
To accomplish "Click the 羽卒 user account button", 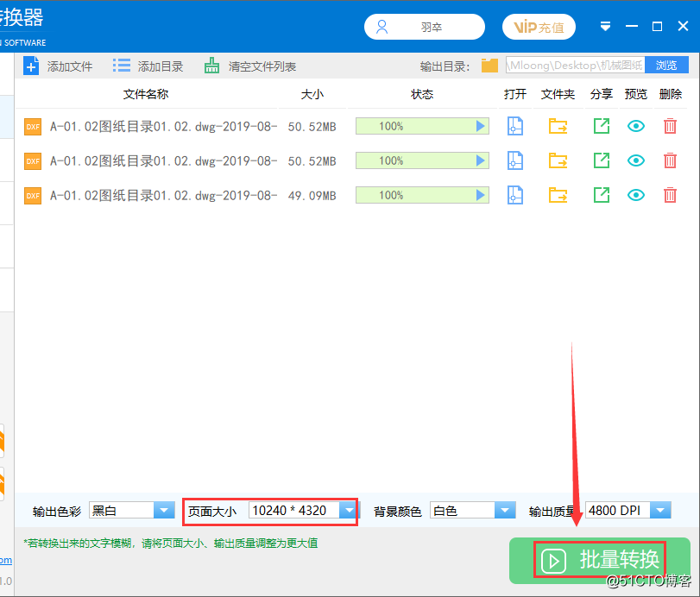I will point(425,27).
